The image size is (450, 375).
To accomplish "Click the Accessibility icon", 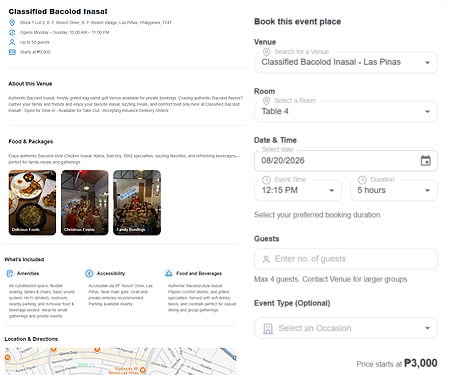I will pos(89,273).
